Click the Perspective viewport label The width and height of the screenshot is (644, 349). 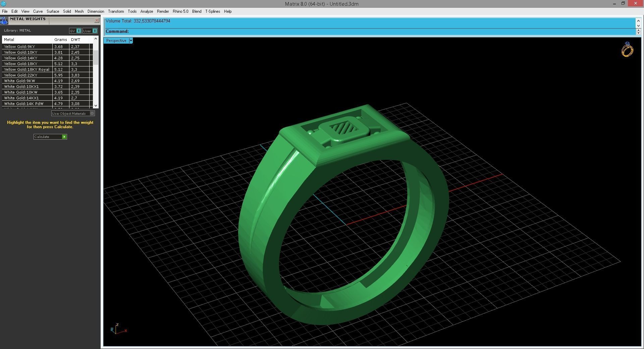pos(116,41)
